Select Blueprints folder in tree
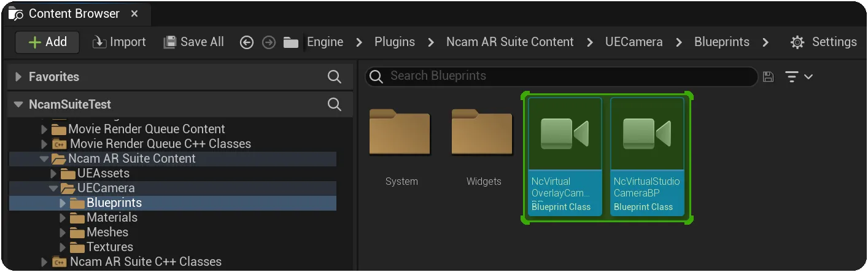 tap(114, 203)
